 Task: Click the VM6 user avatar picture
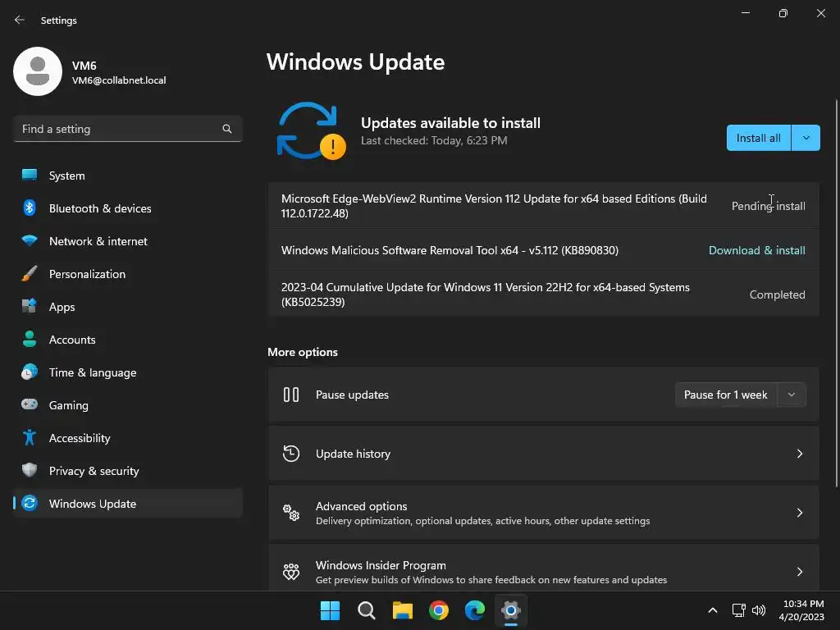38,71
